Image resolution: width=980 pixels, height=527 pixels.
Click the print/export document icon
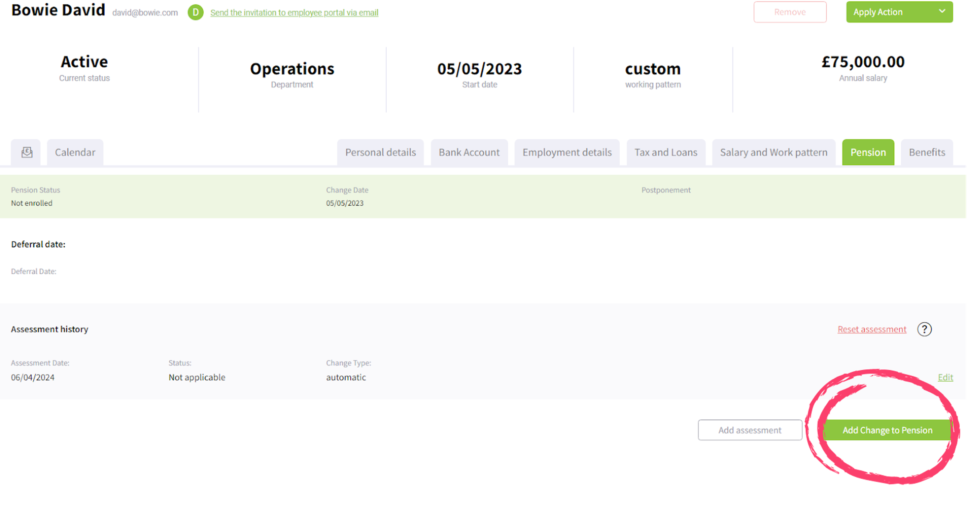coord(27,152)
